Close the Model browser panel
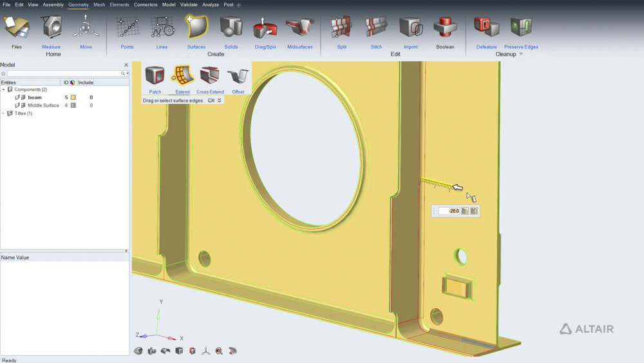The width and height of the screenshot is (644, 363). coord(126,65)
